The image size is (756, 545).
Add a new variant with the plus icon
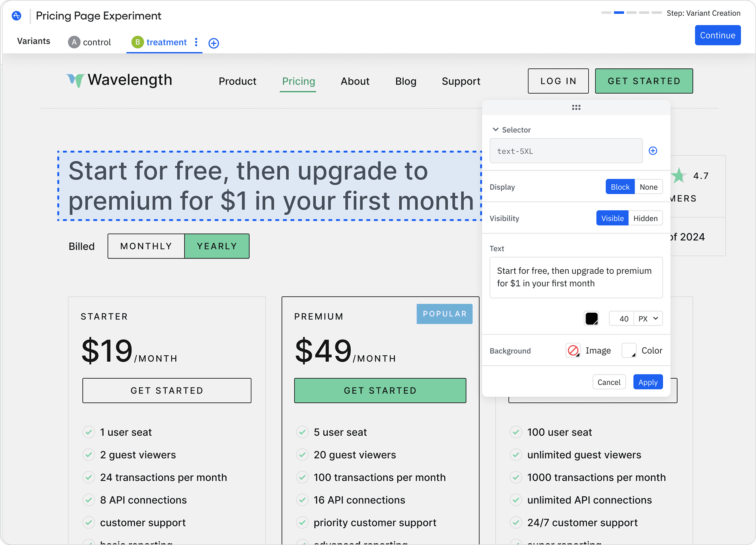point(214,43)
